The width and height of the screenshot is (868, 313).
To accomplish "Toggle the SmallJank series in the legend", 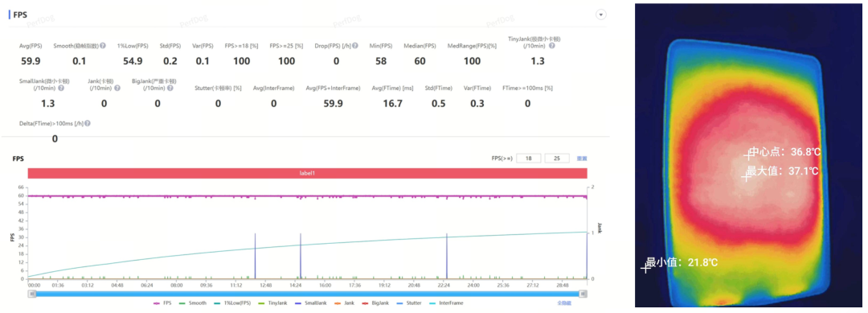I will pyautogui.click(x=310, y=303).
